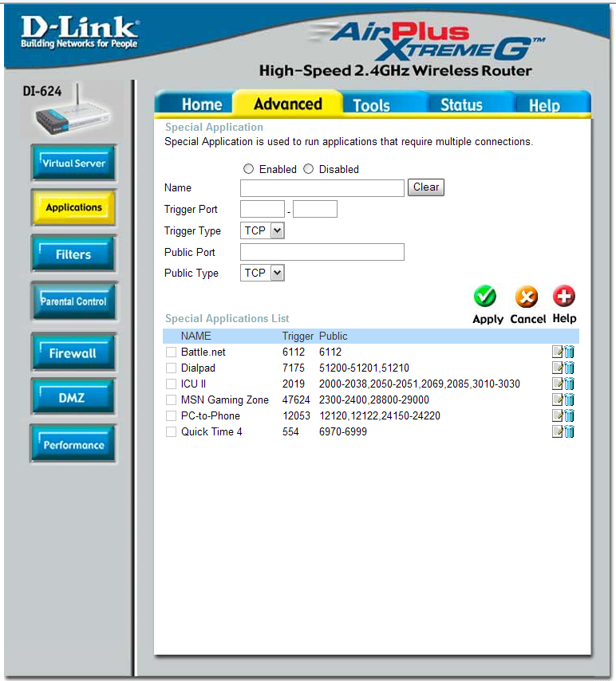Click the trigger value 47624
The height and width of the screenshot is (681, 616).
tap(296, 400)
